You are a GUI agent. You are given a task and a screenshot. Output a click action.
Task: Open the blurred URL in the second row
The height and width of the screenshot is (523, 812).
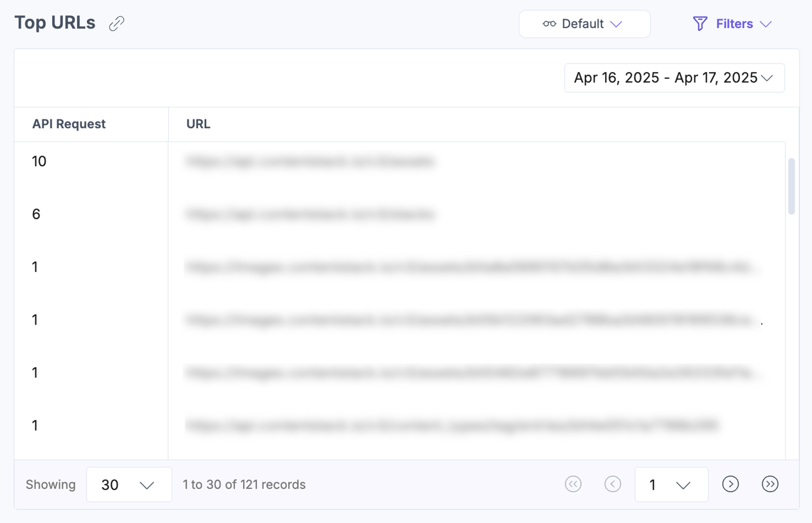(310, 214)
